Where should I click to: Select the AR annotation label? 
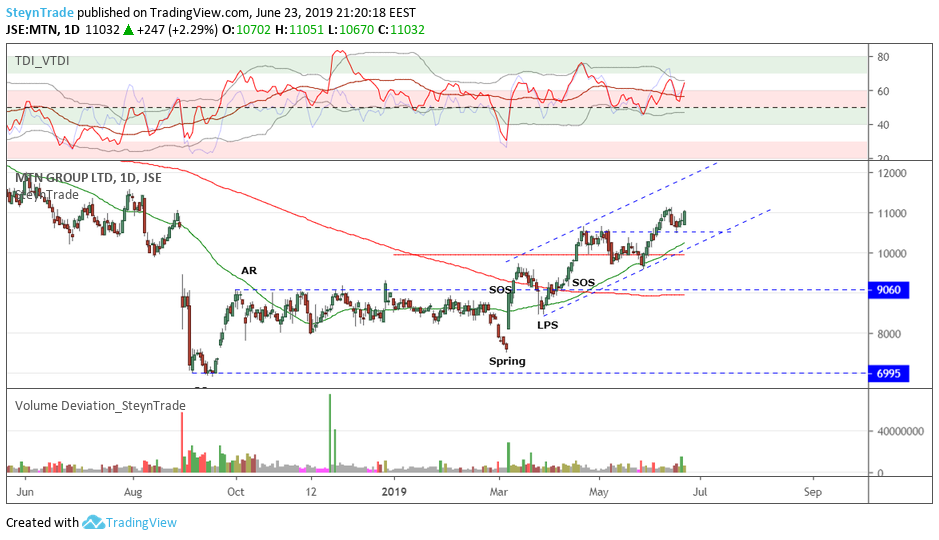tap(249, 271)
